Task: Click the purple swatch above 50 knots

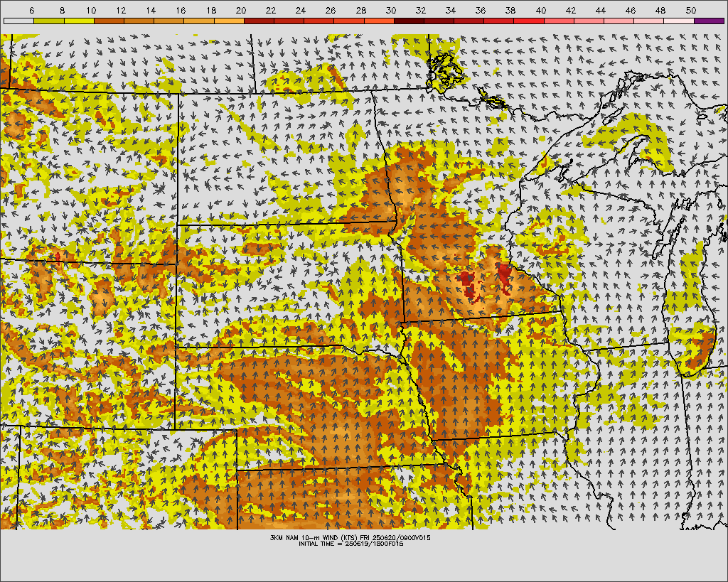Action: (x=710, y=21)
